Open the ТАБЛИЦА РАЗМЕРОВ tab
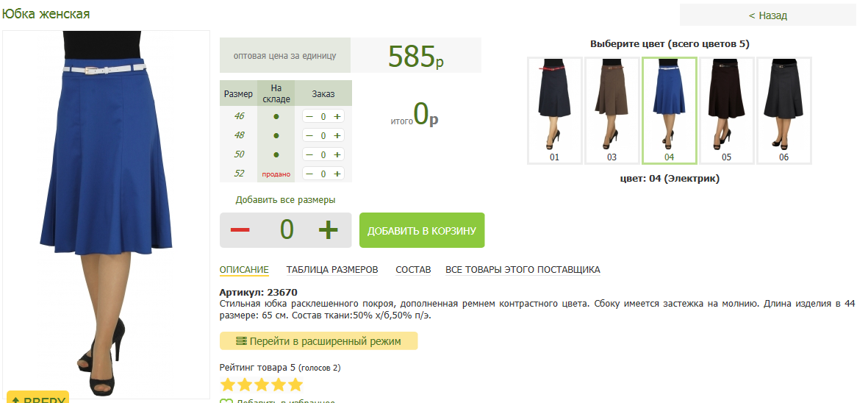 [x=332, y=270]
